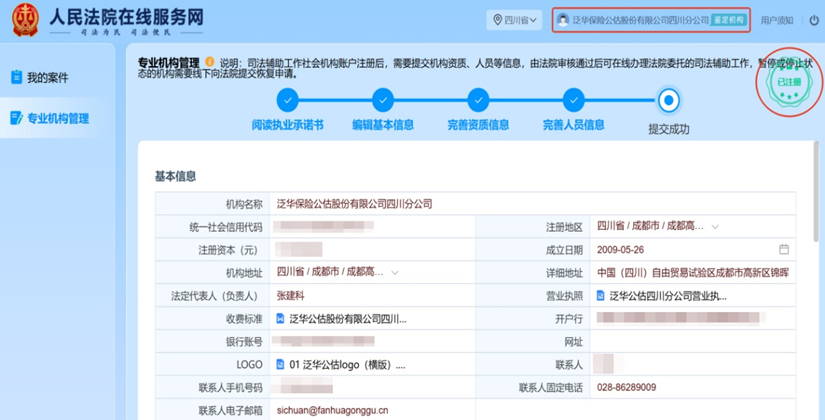
Task: Click the 提交成功 step label
Action: click(x=669, y=129)
